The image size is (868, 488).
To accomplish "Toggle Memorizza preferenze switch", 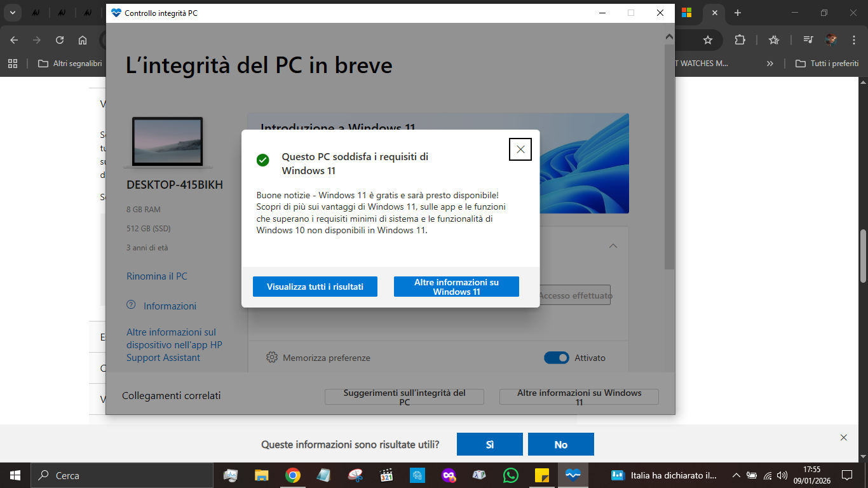I will pyautogui.click(x=557, y=358).
